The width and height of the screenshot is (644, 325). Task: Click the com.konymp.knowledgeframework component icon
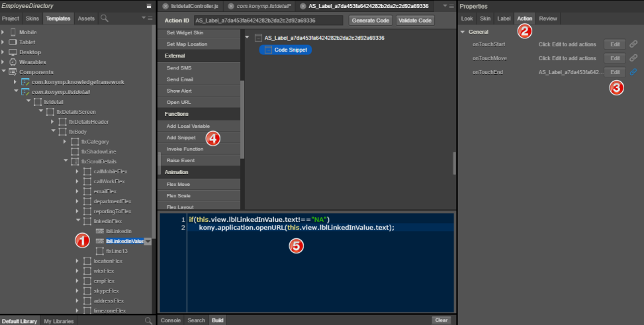[x=25, y=82]
